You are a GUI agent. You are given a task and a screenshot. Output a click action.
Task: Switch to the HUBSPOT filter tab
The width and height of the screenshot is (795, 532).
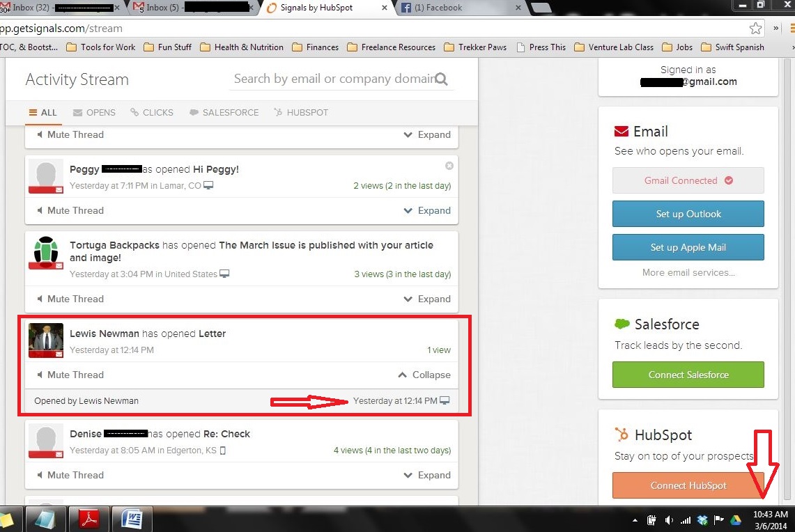tap(301, 113)
